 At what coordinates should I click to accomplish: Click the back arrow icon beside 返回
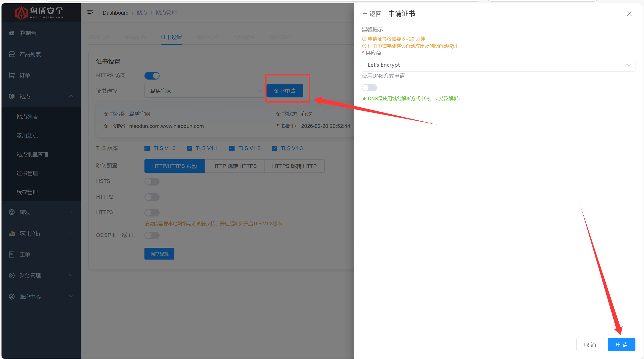click(x=365, y=14)
